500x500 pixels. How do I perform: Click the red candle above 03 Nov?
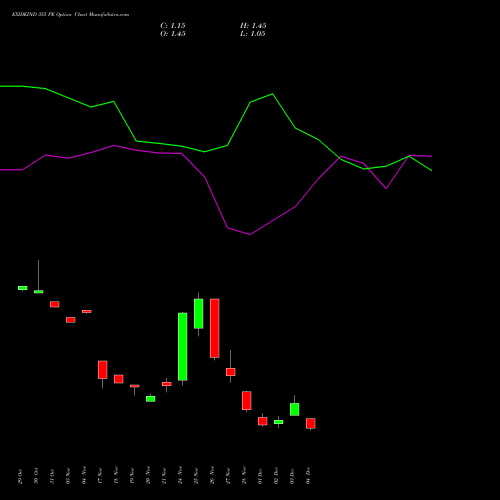click(x=71, y=320)
